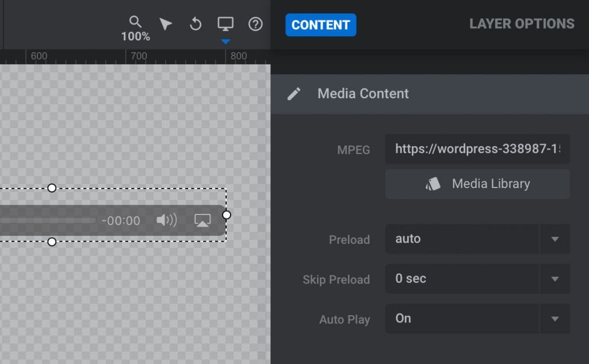This screenshot has width=589, height=364.
Task: Switch to the LAYER OPTIONS tab
Action: [x=521, y=24]
